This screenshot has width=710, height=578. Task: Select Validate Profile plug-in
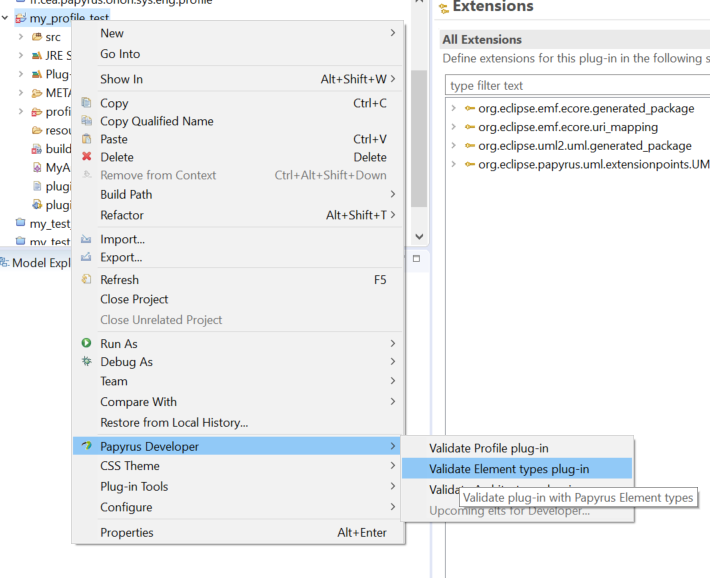tap(517, 448)
